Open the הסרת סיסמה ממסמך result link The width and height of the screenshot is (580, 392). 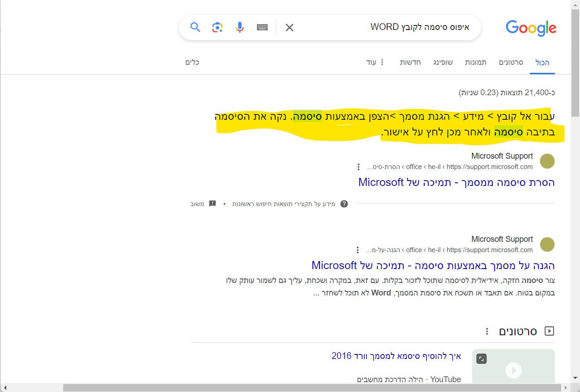[x=456, y=182]
